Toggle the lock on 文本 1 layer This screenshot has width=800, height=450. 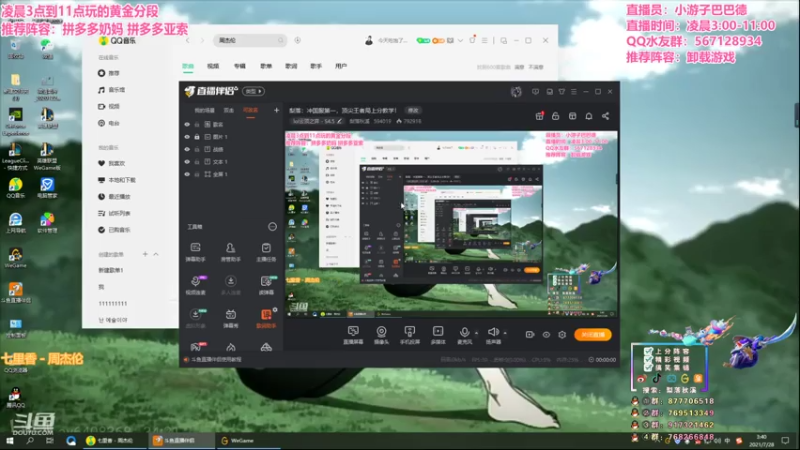(197, 162)
